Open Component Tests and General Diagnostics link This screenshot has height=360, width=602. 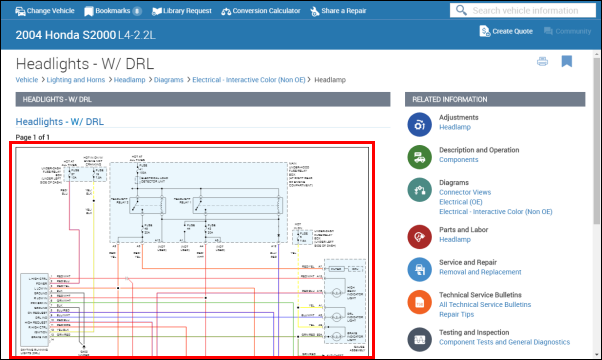click(x=504, y=342)
